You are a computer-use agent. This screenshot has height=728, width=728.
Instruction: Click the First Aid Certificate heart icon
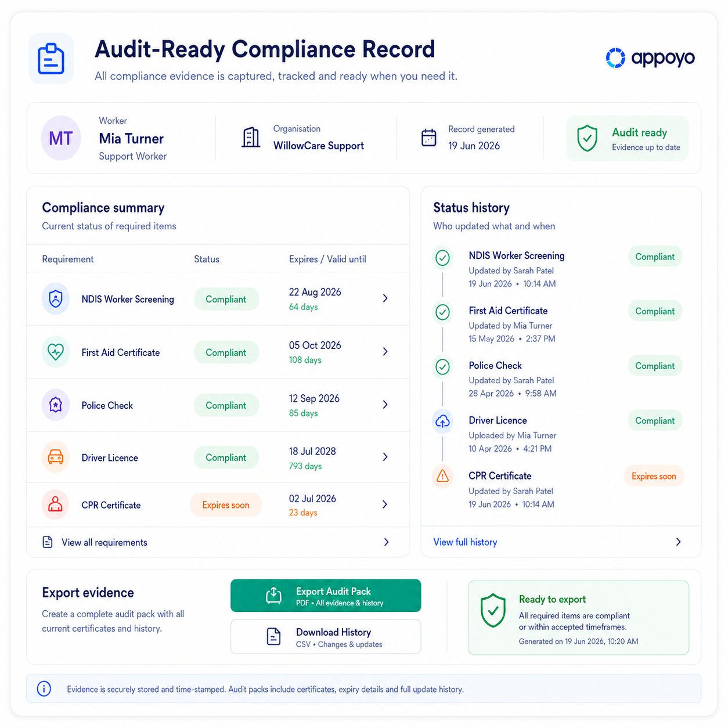pos(56,352)
